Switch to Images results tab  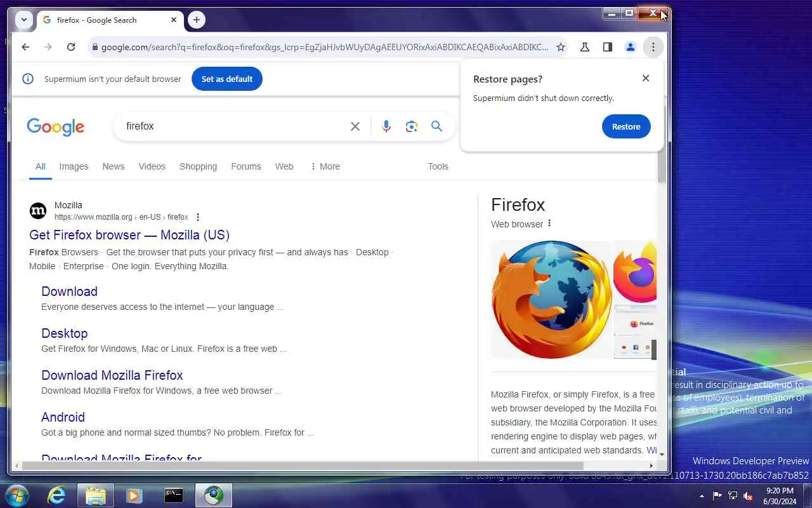point(74,166)
